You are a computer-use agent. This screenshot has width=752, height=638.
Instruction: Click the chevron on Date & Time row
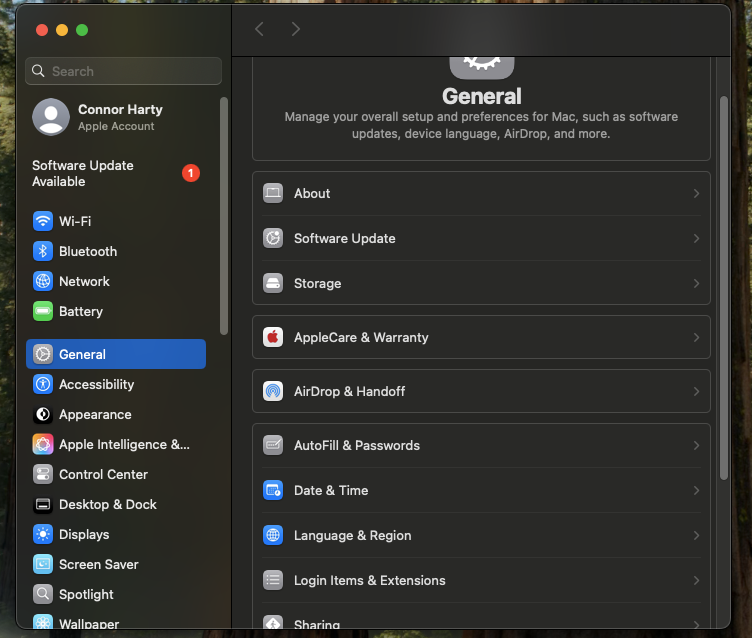[x=696, y=490]
